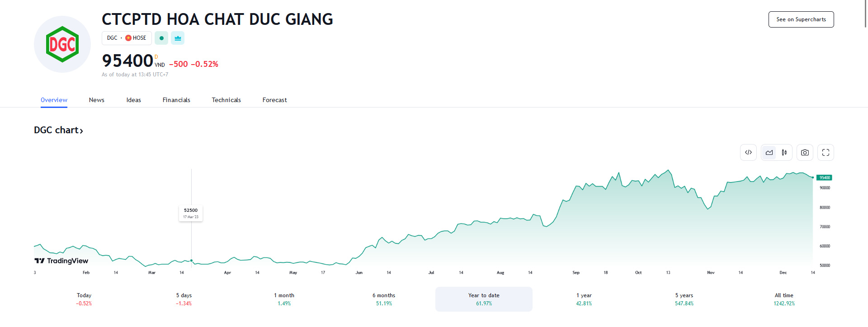This screenshot has width=868, height=327.
Task: Click the DGC hexagon company logo
Action: tap(62, 44)
